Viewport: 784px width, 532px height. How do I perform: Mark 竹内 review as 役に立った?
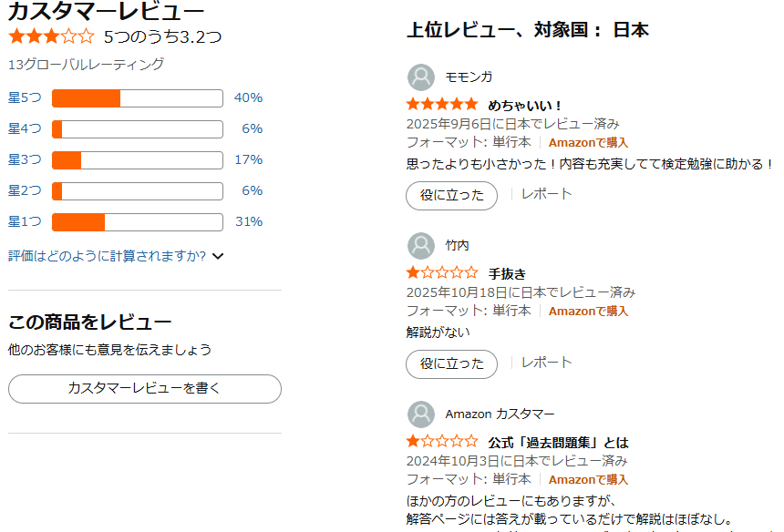coord(451,364)
